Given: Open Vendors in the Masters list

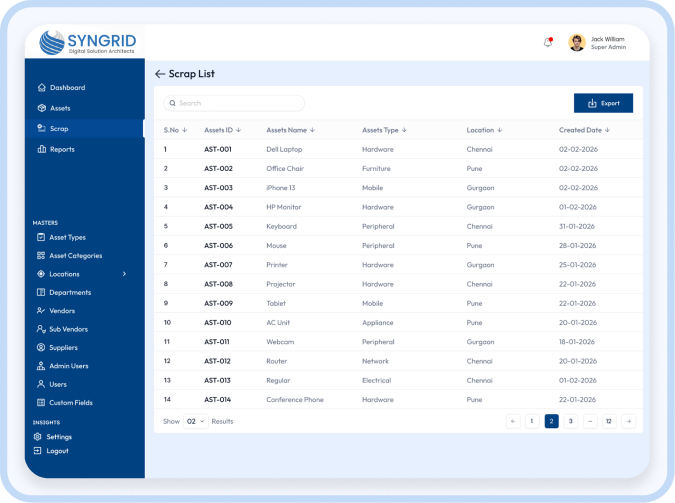Looking at the screenshot, I should point(62,311).
